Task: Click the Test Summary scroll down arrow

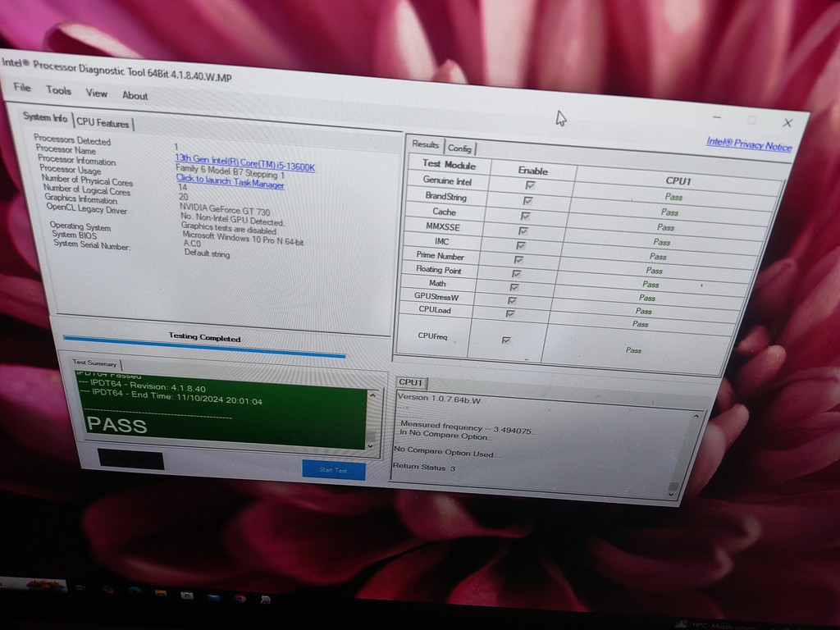Action: (x=370, y=445)
